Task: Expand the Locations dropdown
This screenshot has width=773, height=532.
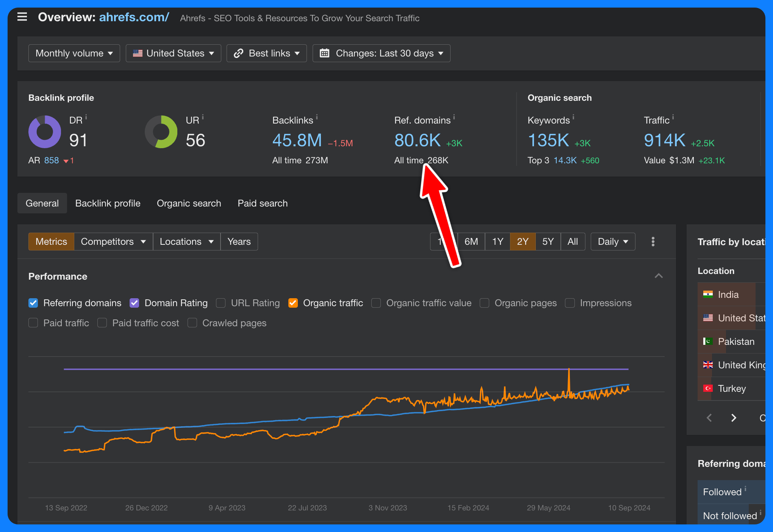Action: point(187,242)
